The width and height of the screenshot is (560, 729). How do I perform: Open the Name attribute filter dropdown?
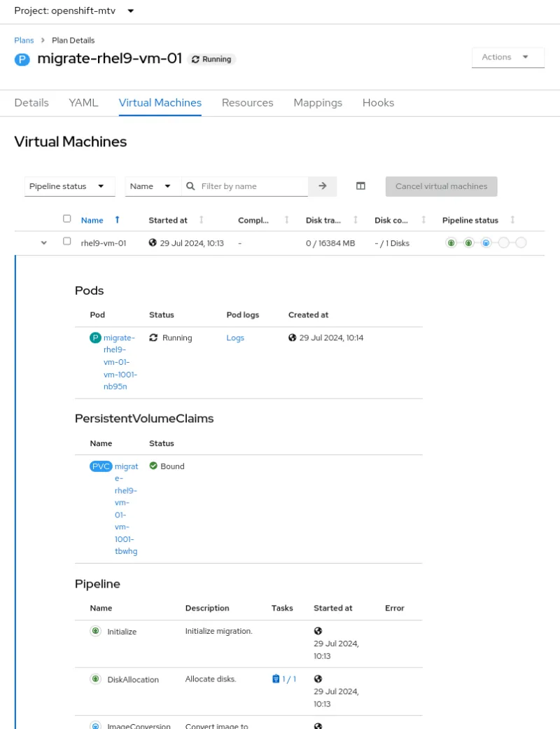coord(151,186)
